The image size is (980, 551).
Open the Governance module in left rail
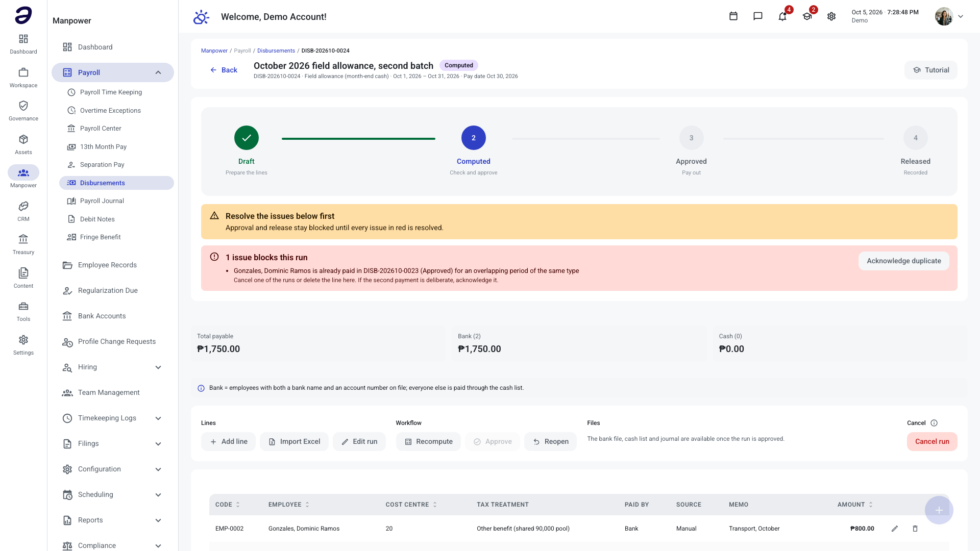(23, 111)
